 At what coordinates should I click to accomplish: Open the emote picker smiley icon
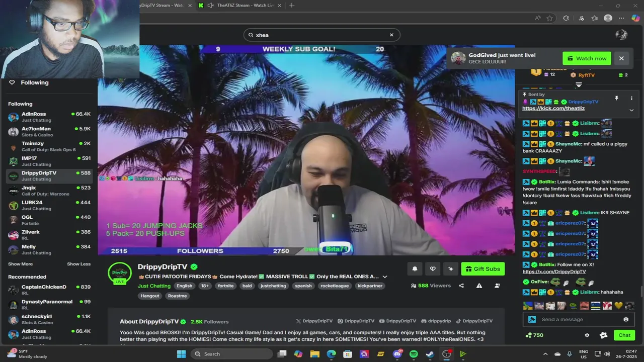coord(626,319)
